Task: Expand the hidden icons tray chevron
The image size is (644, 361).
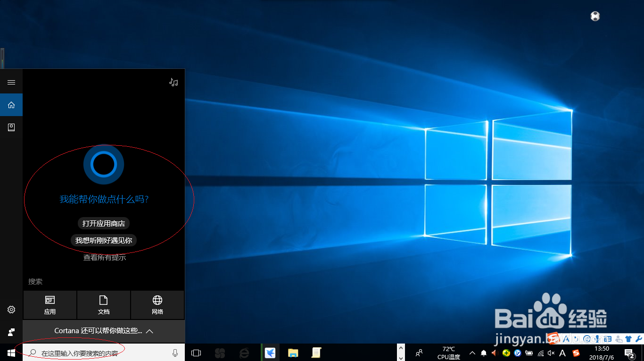Action: tap(472, 353)
